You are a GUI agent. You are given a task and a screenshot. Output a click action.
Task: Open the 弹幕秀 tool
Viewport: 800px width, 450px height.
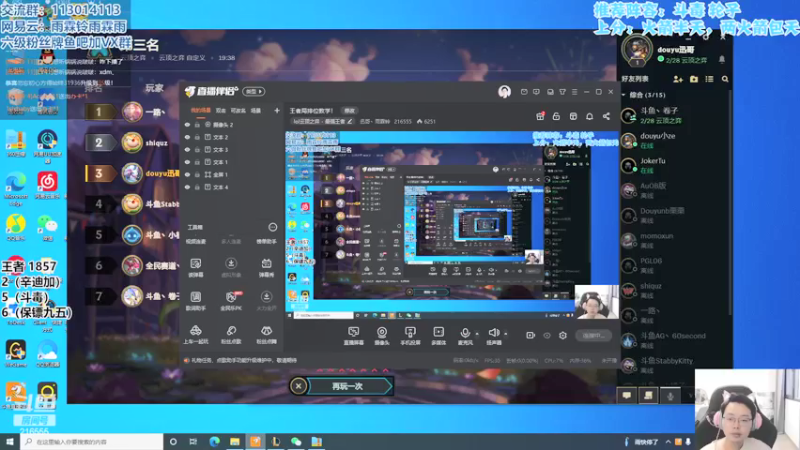266,267
